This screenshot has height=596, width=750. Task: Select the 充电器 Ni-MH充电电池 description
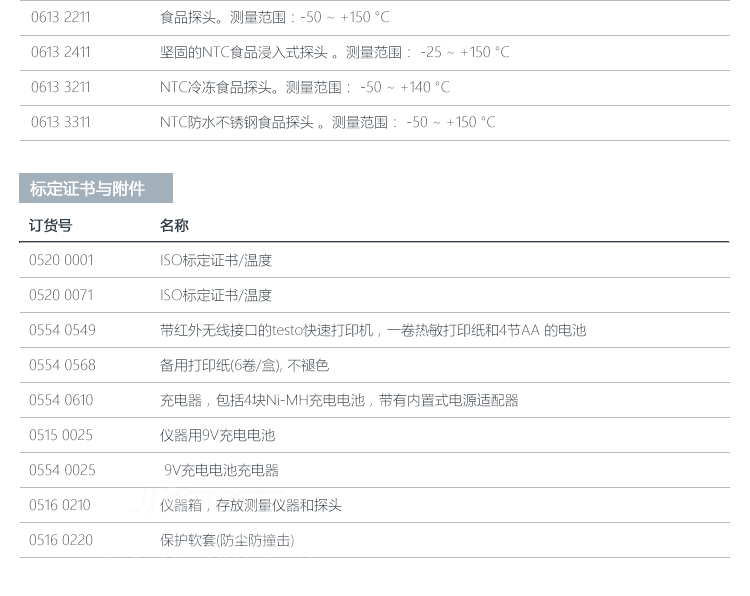339,400
